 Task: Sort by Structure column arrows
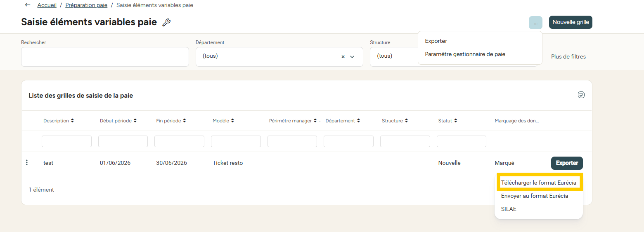tap(407, 121)
